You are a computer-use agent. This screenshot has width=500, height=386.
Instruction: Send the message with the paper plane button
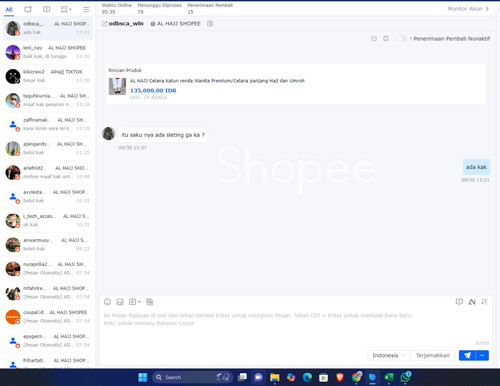pyautogui.click(x=467, y=355)
